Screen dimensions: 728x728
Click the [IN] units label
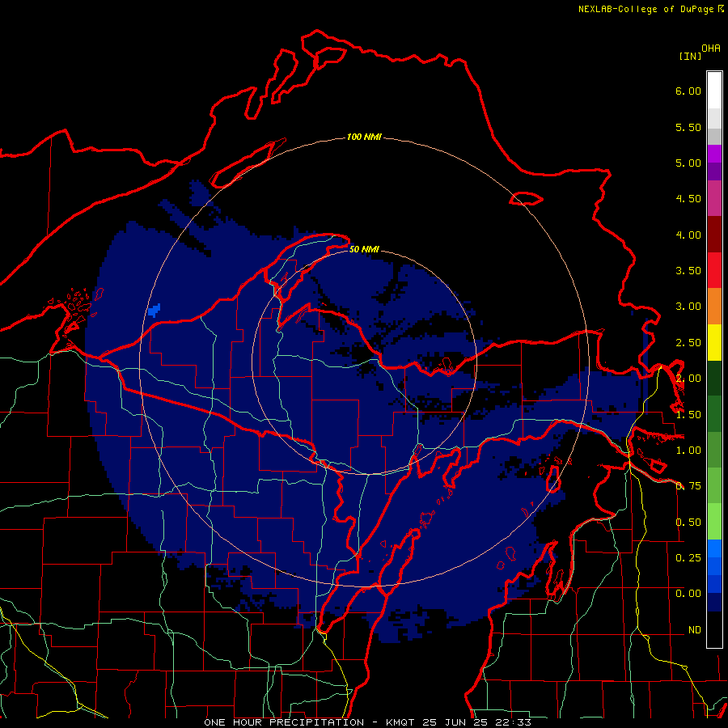click(690, 56)
